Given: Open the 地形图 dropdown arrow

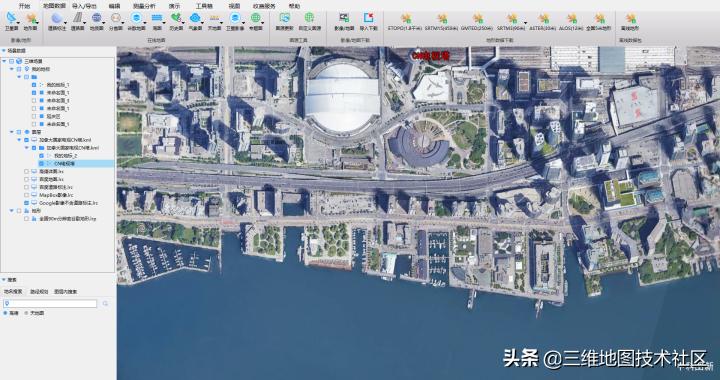Looking at the screenshot, I should pyautogui.click(x=38, y=22).
